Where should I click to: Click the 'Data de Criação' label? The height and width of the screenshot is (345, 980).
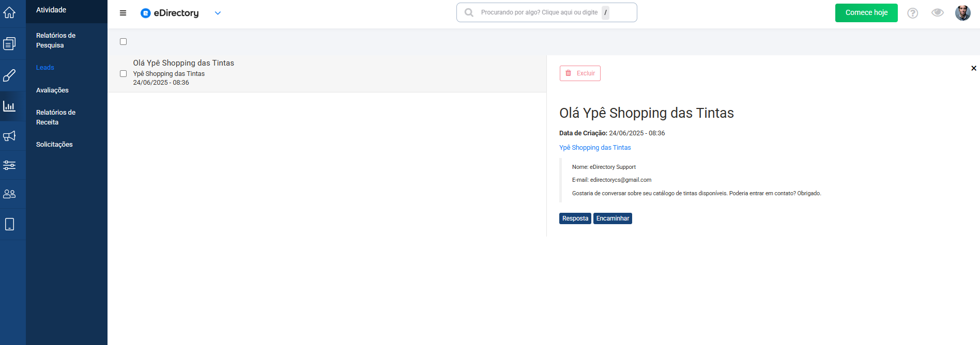point(583,133)
